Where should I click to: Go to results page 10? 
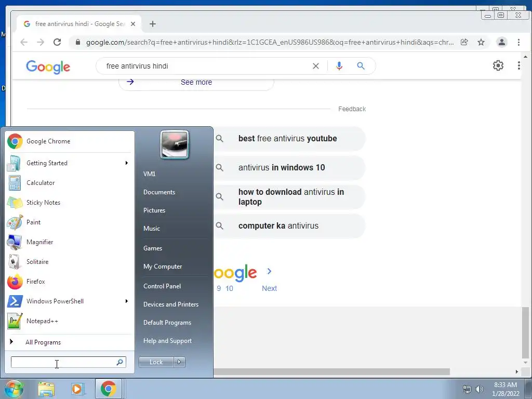(x=229, y=289)
